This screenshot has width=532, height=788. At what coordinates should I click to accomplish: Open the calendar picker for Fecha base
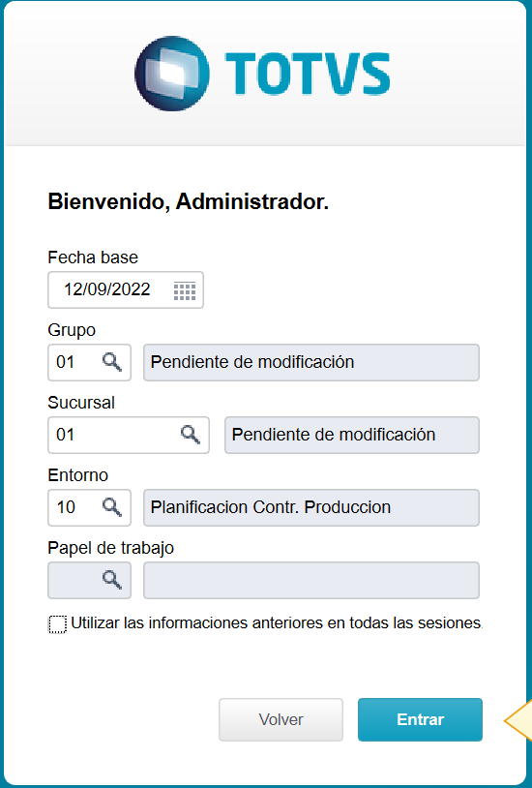click(x=185, y=290)
